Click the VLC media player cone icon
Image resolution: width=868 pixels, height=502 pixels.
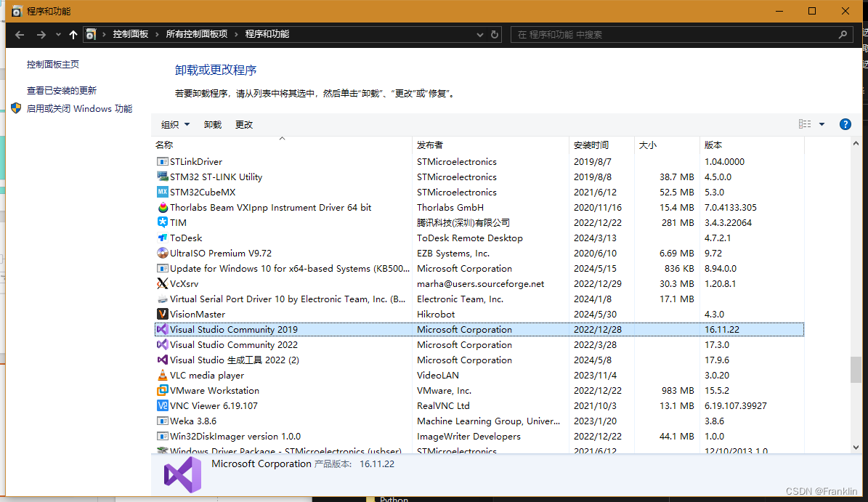tap(163, 375)
